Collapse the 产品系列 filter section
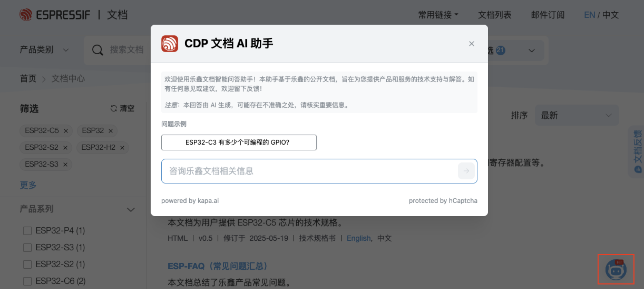644x289 pixels. click(131, 209)
